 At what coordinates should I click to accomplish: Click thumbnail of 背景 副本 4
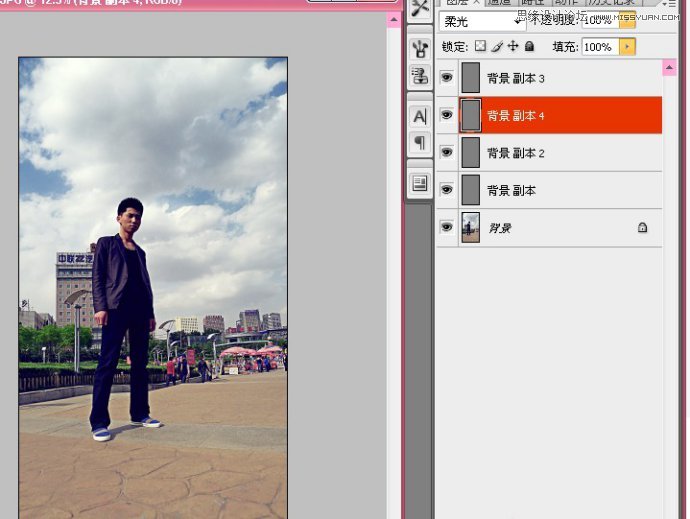(470, 115)
